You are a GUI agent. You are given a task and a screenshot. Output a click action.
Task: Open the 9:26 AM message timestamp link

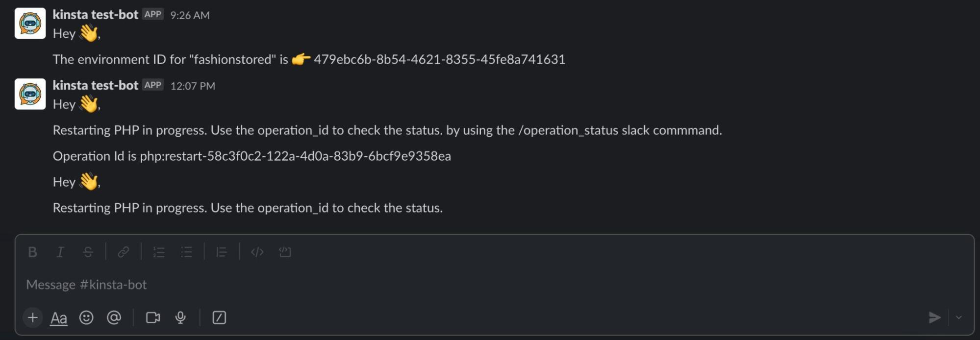coord(189,15)
